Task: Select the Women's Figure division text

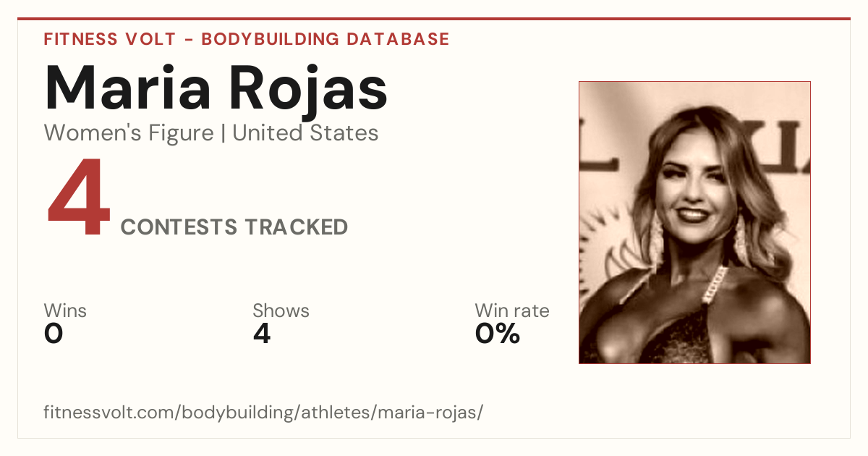Action: click(x=129, y=133)
